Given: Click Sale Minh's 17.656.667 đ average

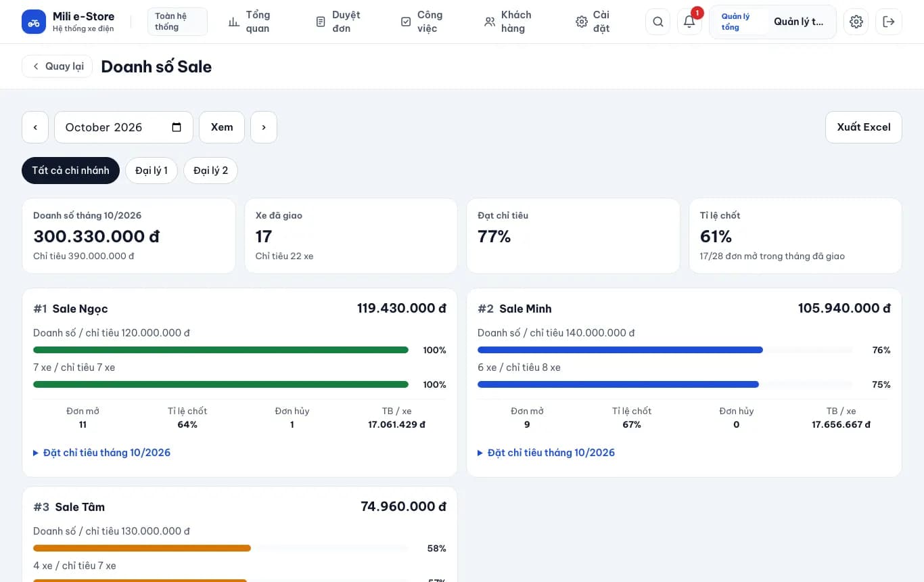Looking at the screenshot, I should click(x=841, y=425).
